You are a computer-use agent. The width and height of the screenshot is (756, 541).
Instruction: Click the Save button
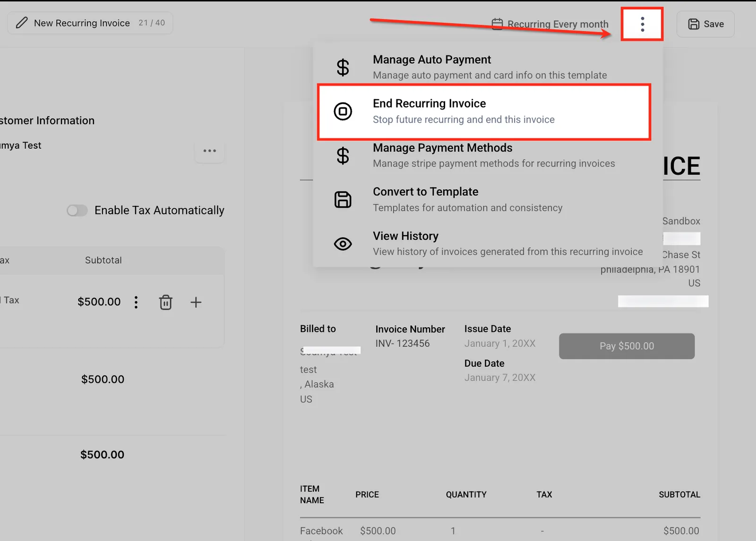coord(705,24)
